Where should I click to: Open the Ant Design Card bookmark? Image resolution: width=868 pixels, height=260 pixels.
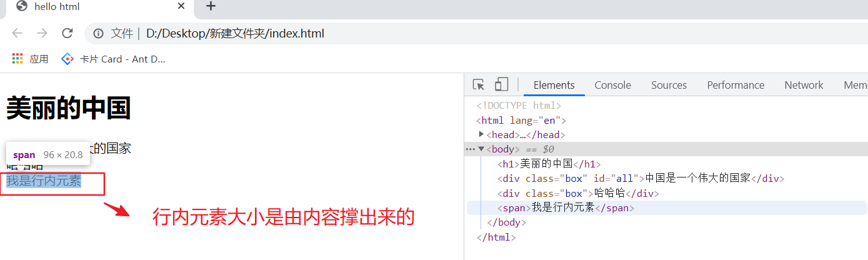[113, 59]
